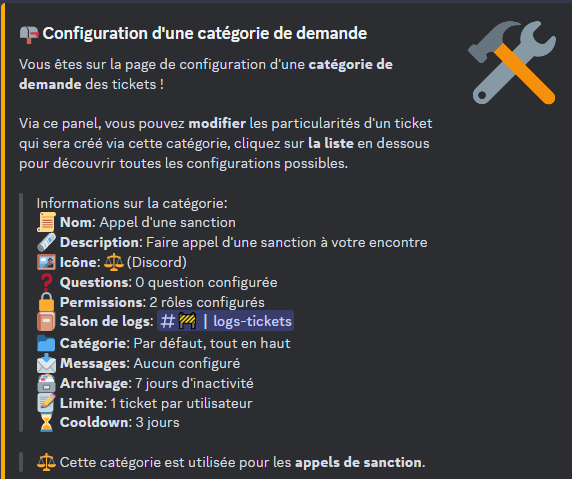Image resolution: width=572 pixels, height=479 pixels.
Task: Click the notebook emoji beside Salon de logs
Action: click(46, 321)
